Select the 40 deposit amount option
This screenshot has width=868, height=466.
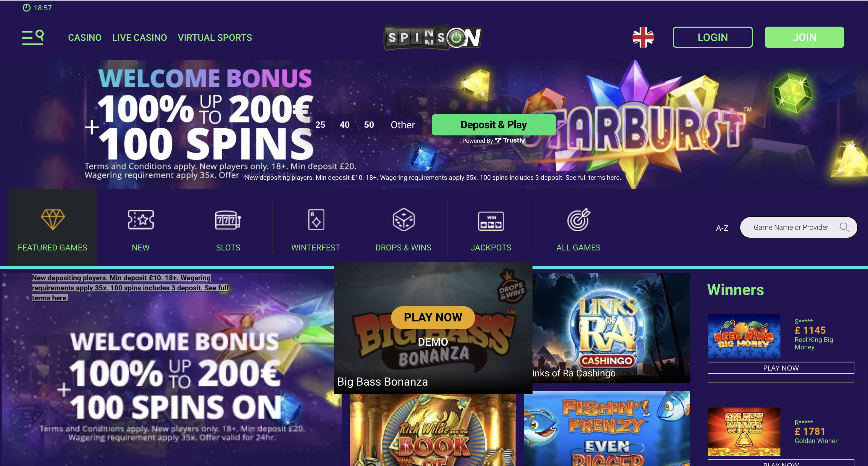(344, 124)
